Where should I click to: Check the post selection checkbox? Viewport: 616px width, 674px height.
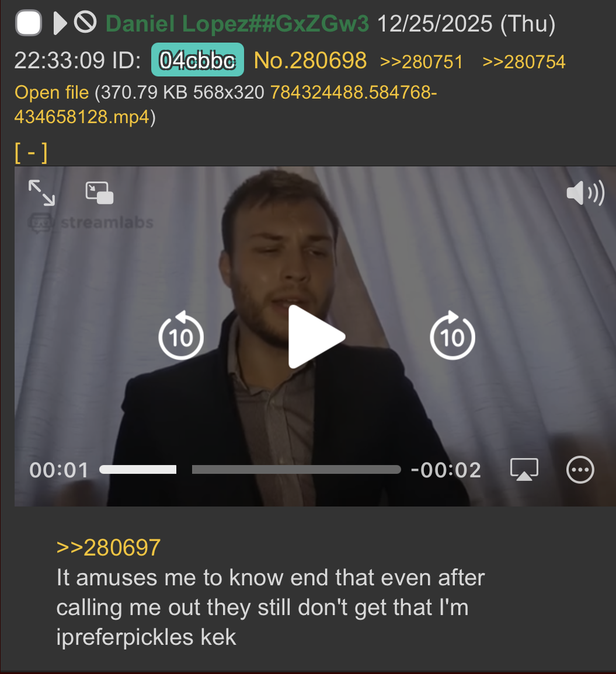pos(29,23)
